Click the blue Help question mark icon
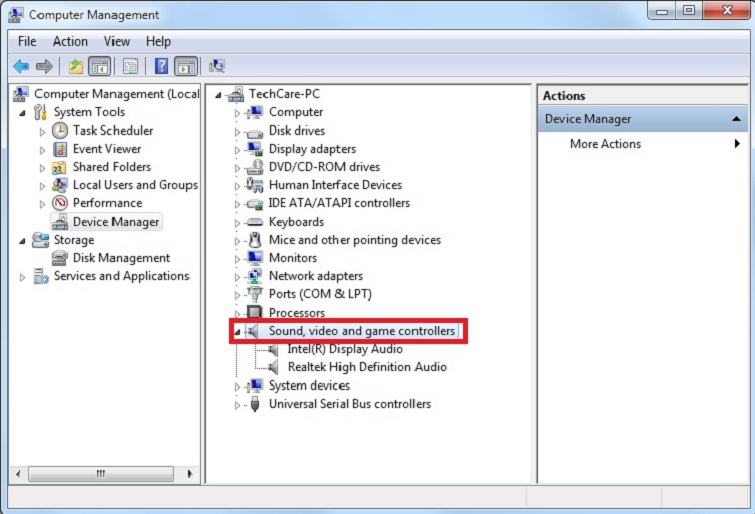This screenshot has height=514, width=755. (161, 67)
